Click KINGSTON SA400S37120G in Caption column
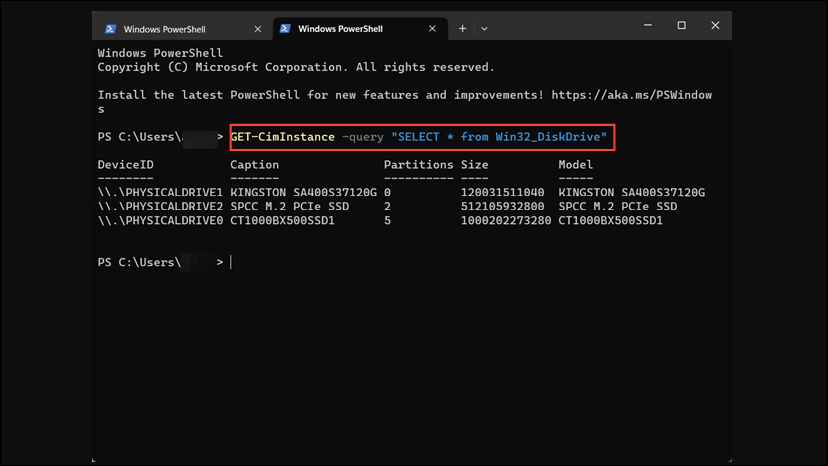The width and height of the screenshot is (828, 466). (304, 193)
